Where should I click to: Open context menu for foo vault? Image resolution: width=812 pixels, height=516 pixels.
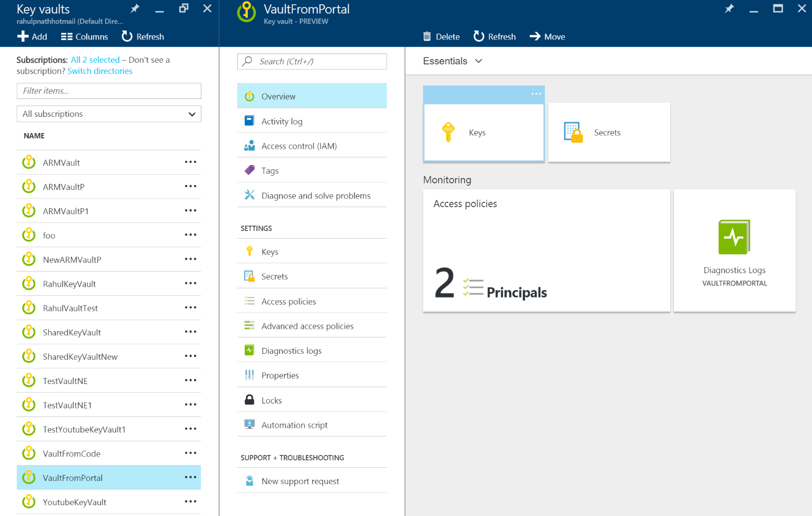191,235
